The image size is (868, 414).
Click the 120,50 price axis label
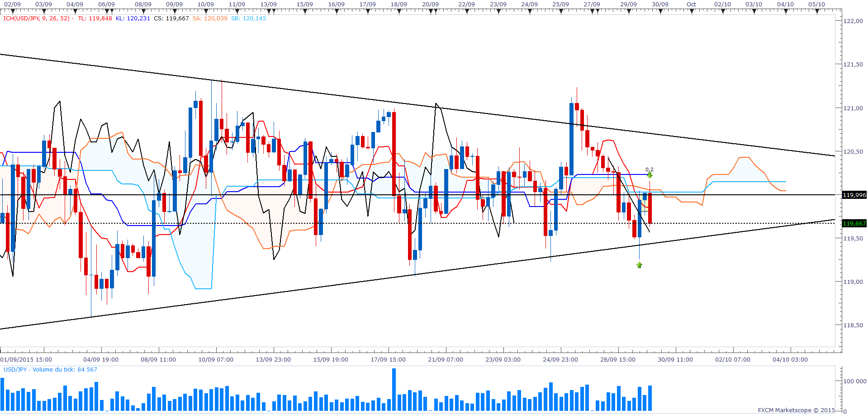point(854,152)
